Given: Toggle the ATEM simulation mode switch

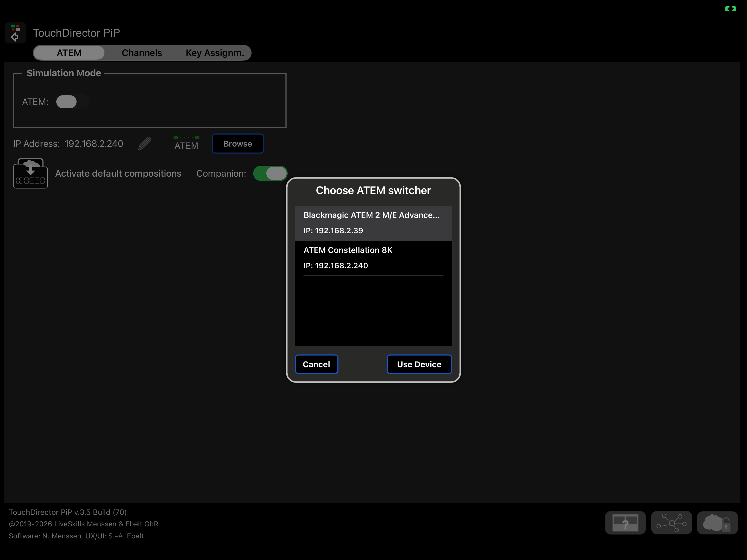Looking at the screenshot, I should tap(73, 102).
